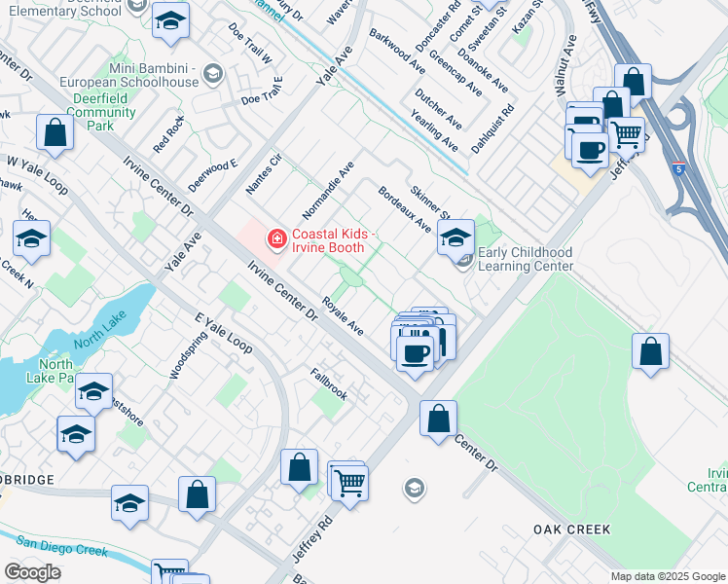The image size is (728, 584).
Task: Click the coffee cup marker near Royale Ave
Action: (416, 354)
